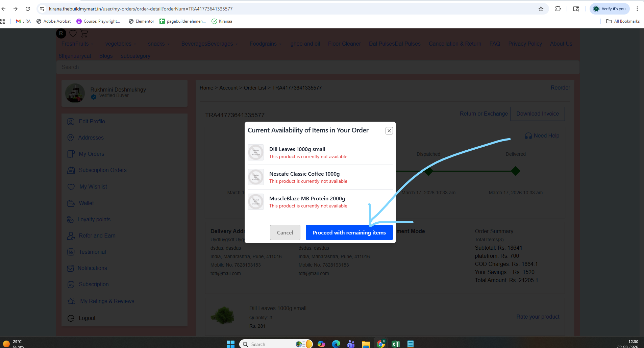The width and height of the screenshot is (644, 348).
Task: Click the Dispatched timeline marker
Action: point(428,171)
